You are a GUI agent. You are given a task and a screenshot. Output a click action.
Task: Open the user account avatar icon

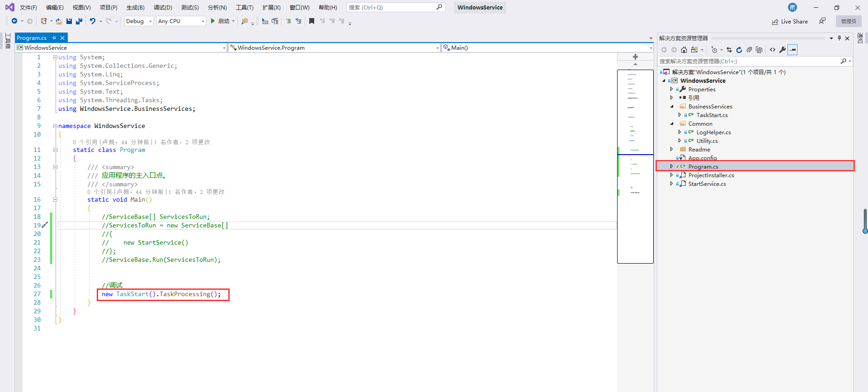pyautogui.click(x=793, y=7)
